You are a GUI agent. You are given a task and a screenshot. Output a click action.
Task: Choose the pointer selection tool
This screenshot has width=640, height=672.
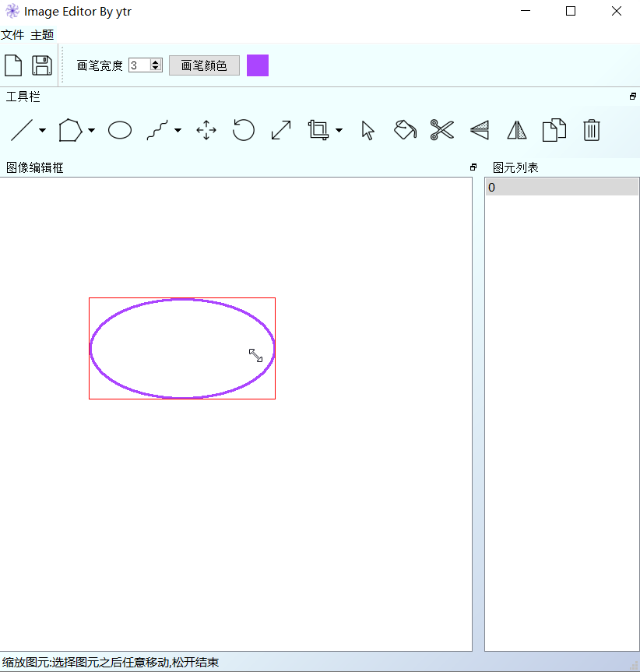click(x=367, y=130)
